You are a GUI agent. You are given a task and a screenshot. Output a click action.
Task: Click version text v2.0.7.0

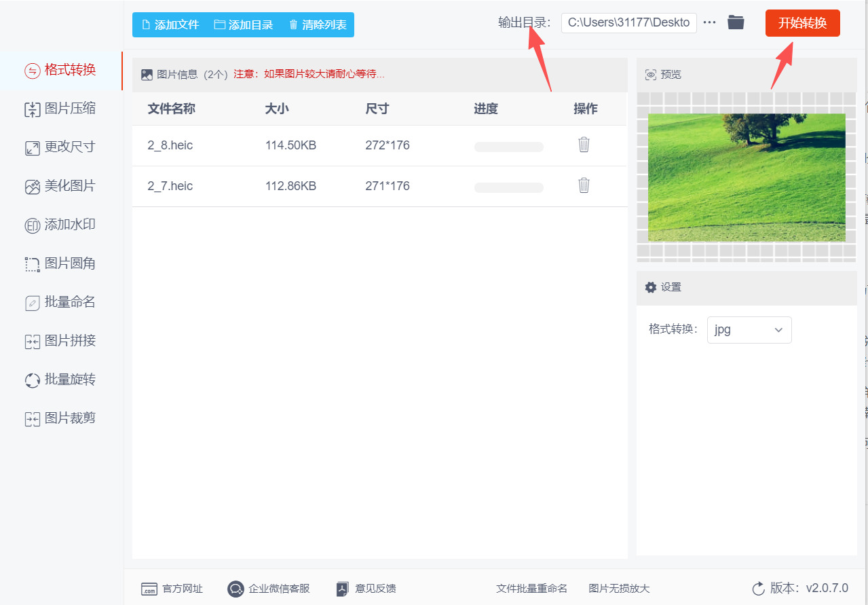[x=827, y=588]
